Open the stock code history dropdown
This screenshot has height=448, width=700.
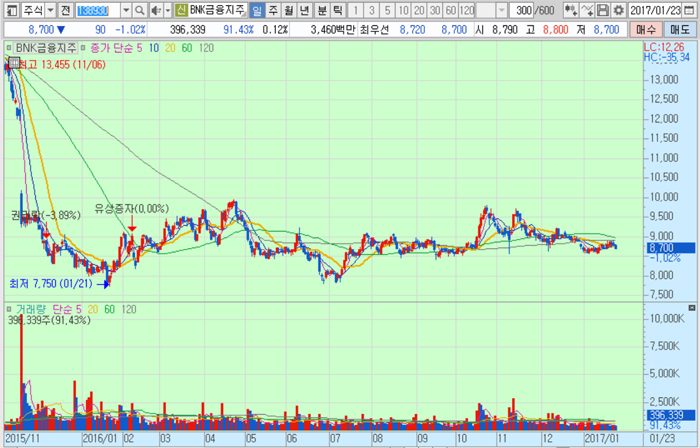pos(125,10)
